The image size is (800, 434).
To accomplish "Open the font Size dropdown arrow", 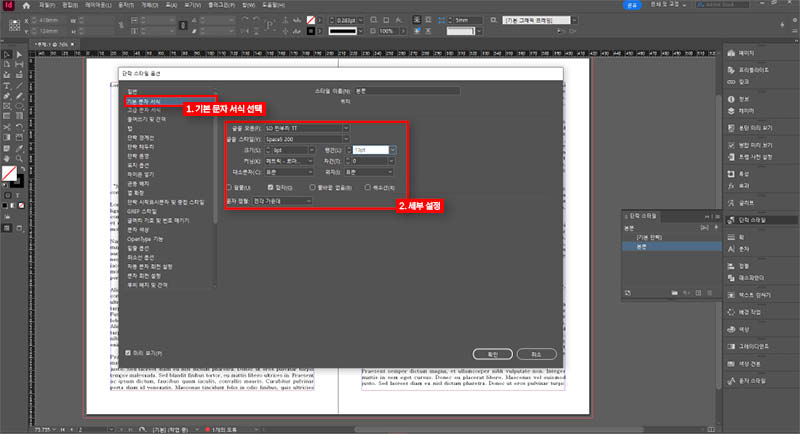I will (311, 150).
